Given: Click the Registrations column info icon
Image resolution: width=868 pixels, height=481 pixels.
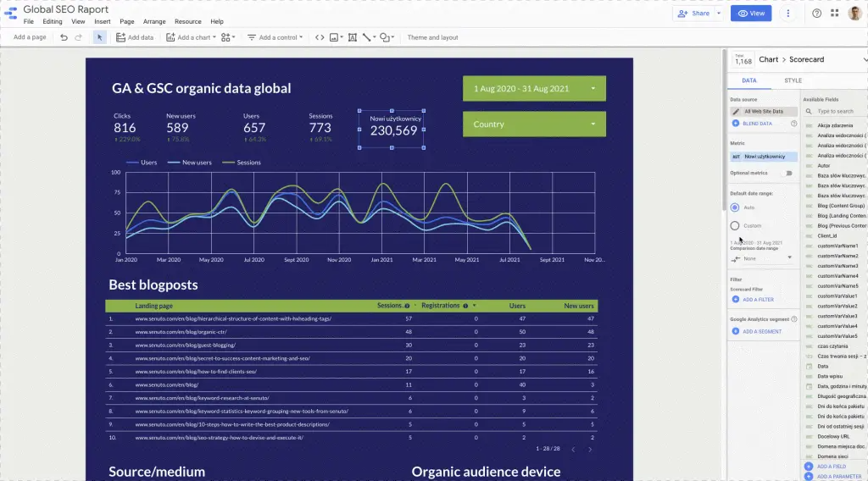Looking at the screenshot, I should [465, 306].
